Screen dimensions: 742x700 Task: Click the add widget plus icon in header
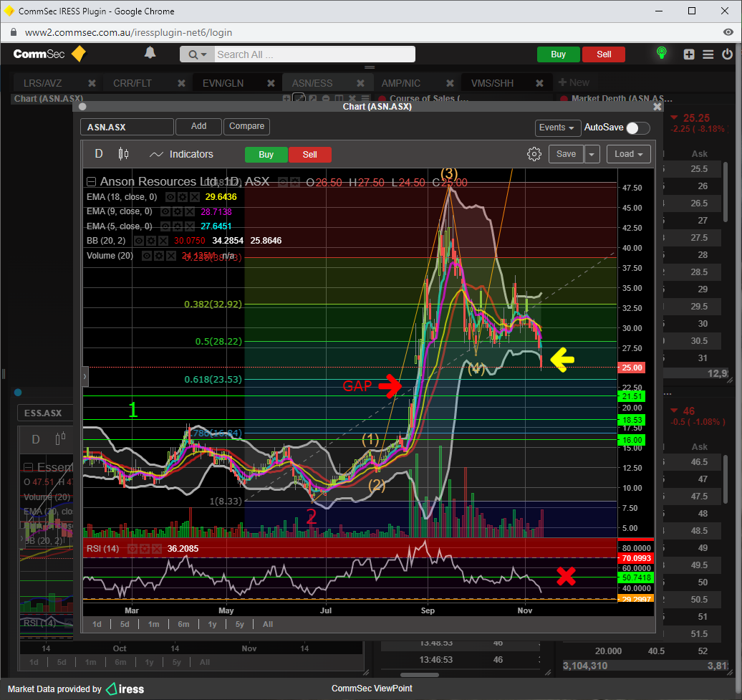pos(689,54)
